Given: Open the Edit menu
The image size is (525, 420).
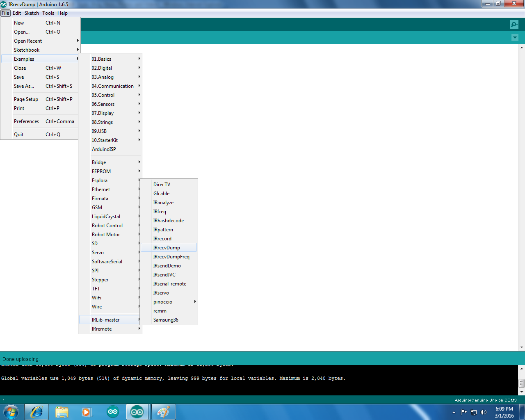Looking at the screenshot, I should pyautogui.click(x=17, y=13).
